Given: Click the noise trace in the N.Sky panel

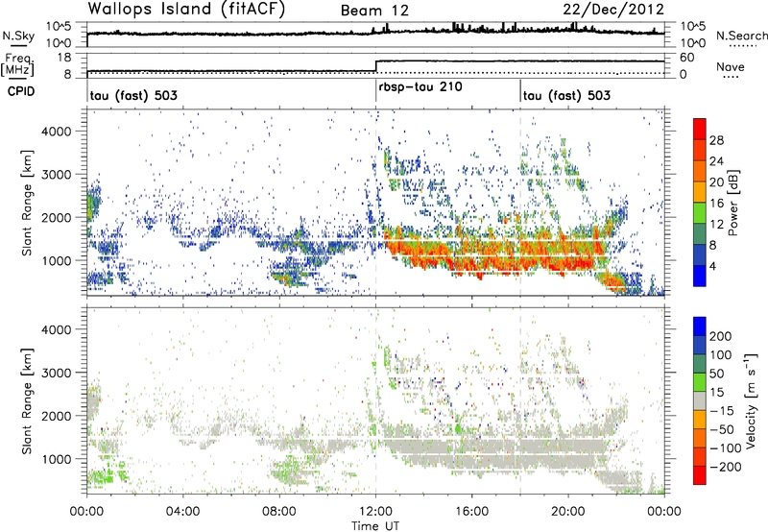Looking at the screenshot, I should [x=375, y=33].
